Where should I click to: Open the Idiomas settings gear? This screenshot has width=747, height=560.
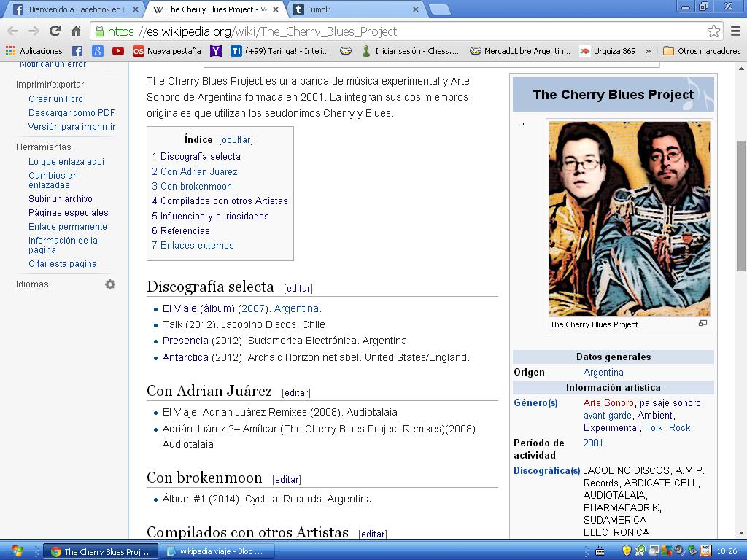[110, 284]
